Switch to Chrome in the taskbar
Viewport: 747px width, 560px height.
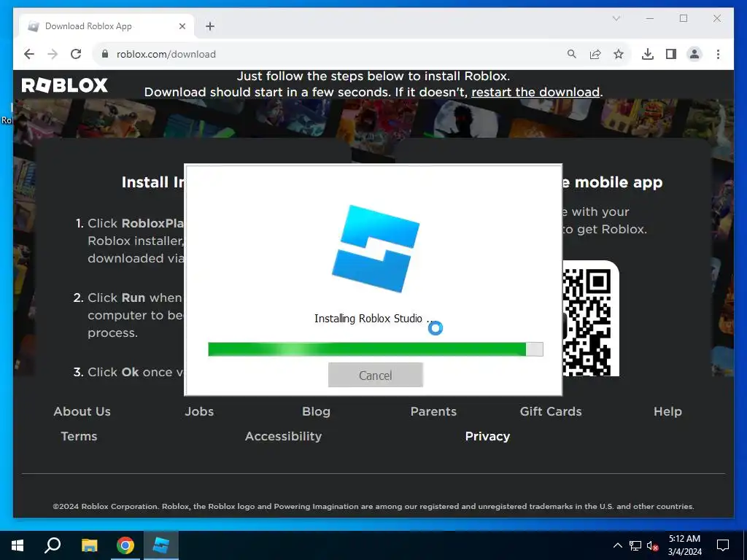point(125,545)
